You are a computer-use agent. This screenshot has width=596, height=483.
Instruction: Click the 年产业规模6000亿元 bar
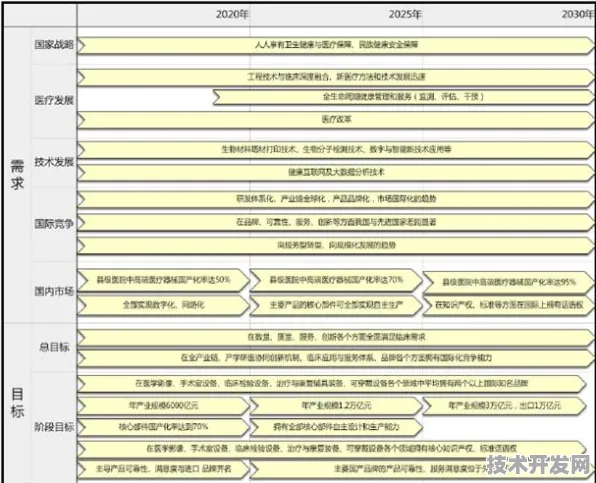(x=163, y=406)
